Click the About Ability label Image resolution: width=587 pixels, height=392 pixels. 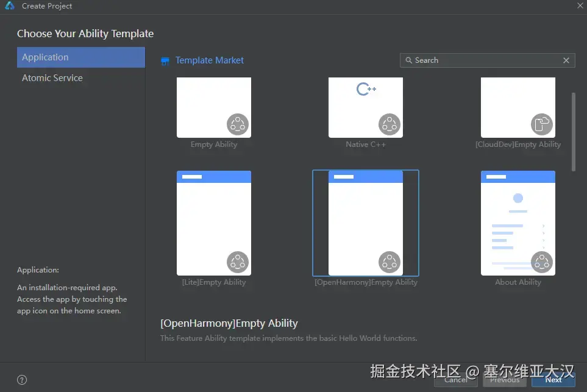click(518, 282)
